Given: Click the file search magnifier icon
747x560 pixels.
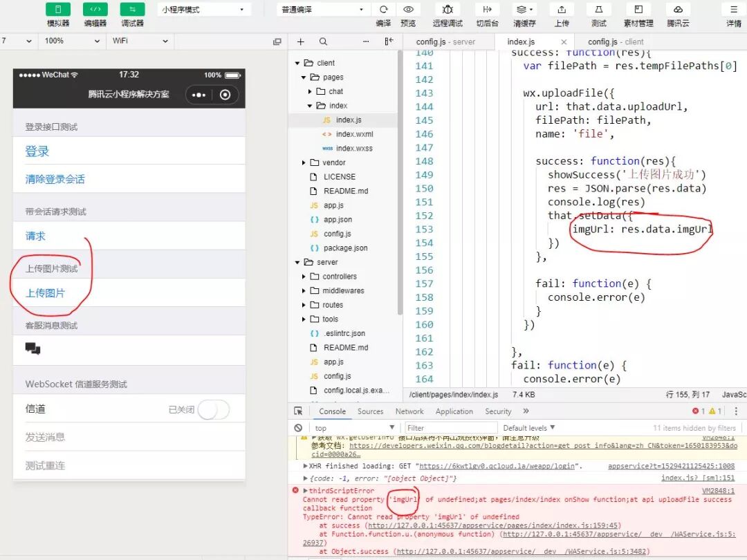Looking at the screenshot, I should [323, 42].
